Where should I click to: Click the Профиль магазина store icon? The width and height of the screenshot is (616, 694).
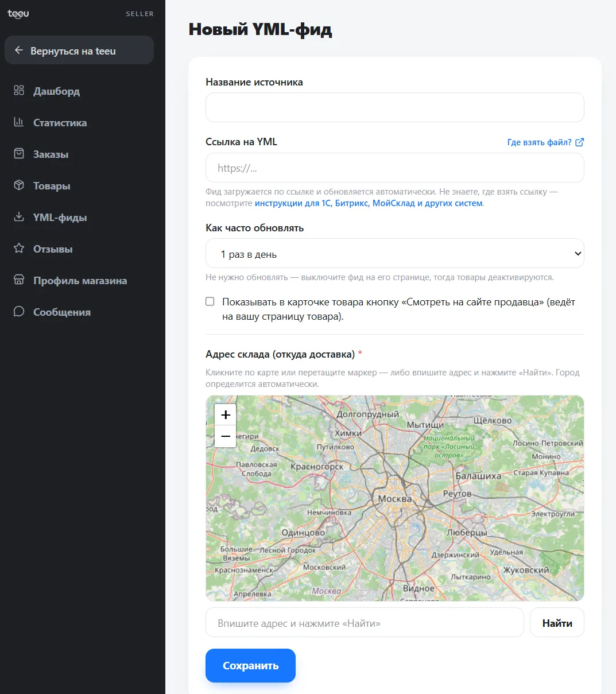(x=19, y=280)
